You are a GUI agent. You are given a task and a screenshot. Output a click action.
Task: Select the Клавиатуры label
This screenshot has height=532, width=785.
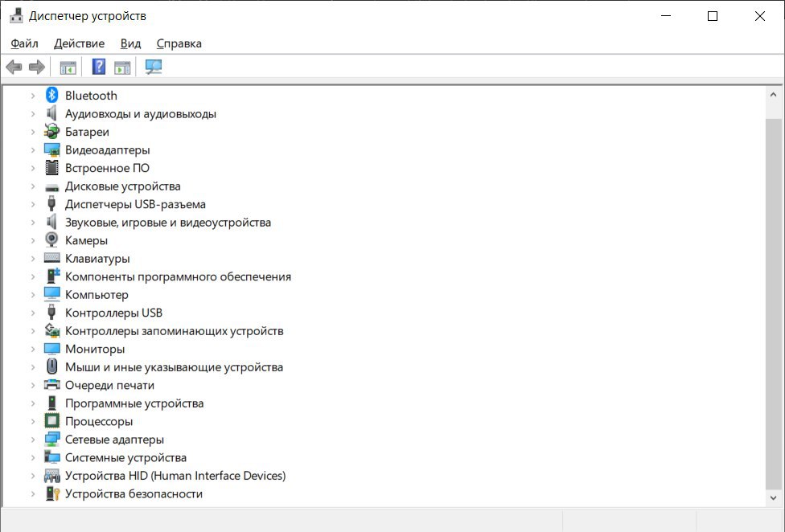(x=97, y=258)
